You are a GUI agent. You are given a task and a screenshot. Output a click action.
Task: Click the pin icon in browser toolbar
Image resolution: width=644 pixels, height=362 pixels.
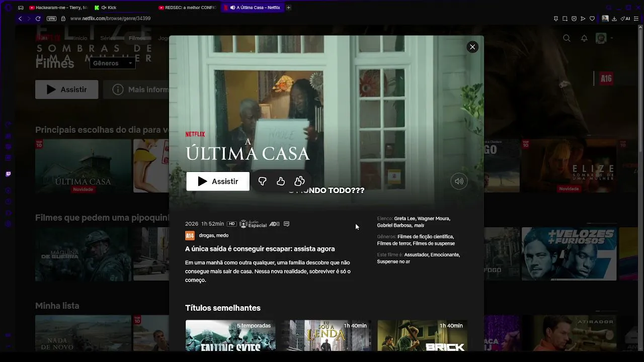(555, 19)
